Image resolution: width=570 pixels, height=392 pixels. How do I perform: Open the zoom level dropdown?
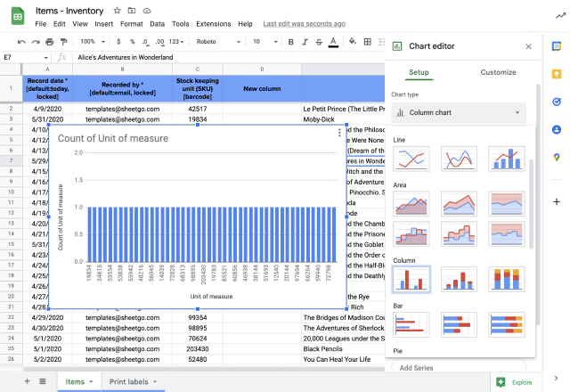(x=93, y=42)
